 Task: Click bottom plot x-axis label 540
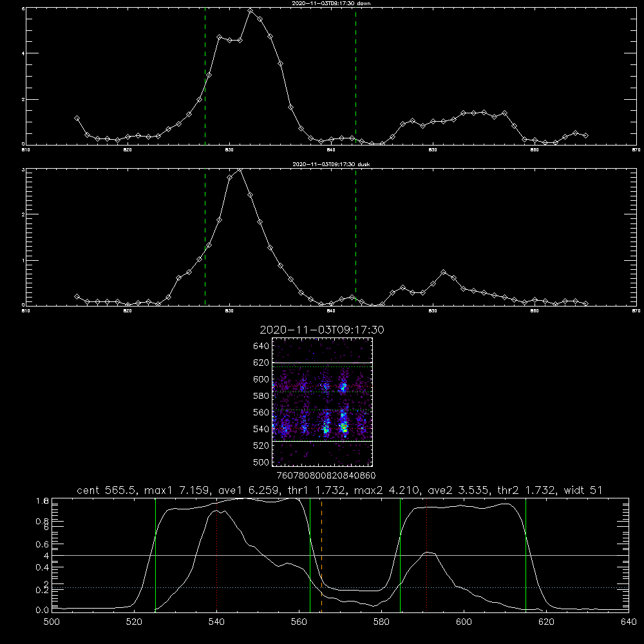216,622
